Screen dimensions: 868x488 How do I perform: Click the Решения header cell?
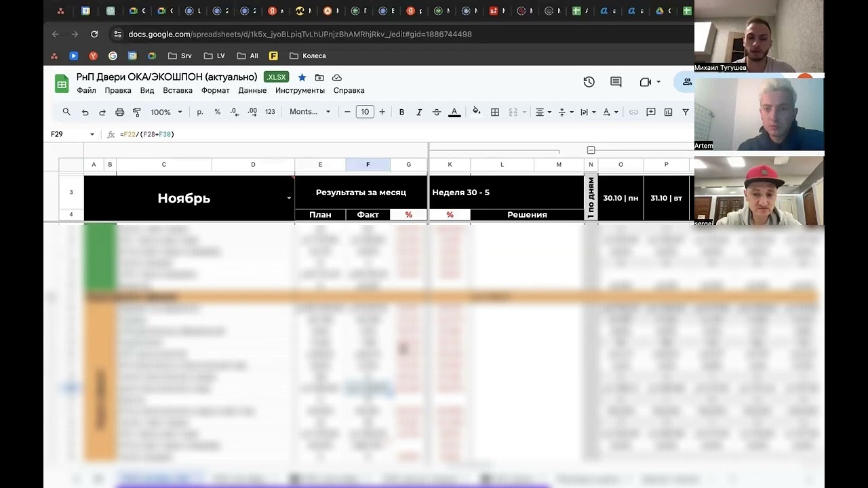(x=527, y=214)
